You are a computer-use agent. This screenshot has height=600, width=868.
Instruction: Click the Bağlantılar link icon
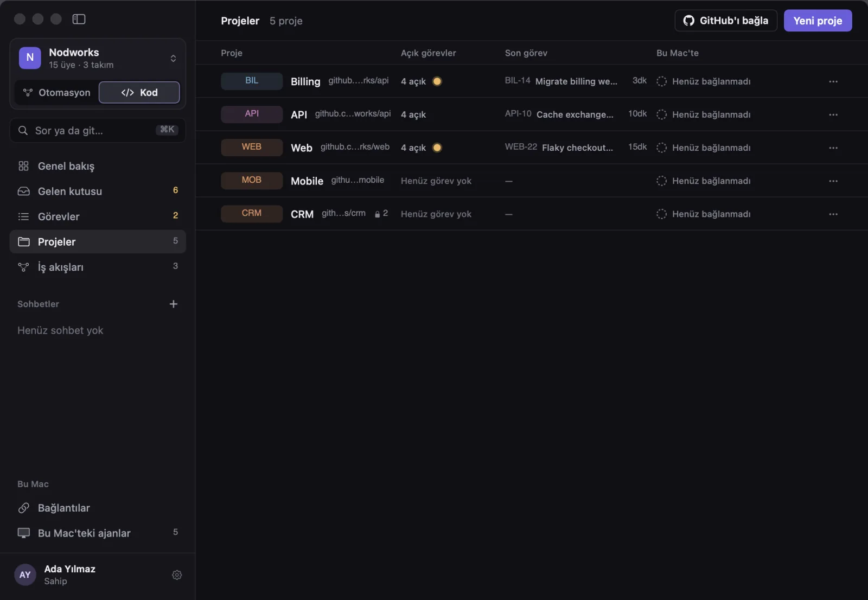(x=23, y=508)
